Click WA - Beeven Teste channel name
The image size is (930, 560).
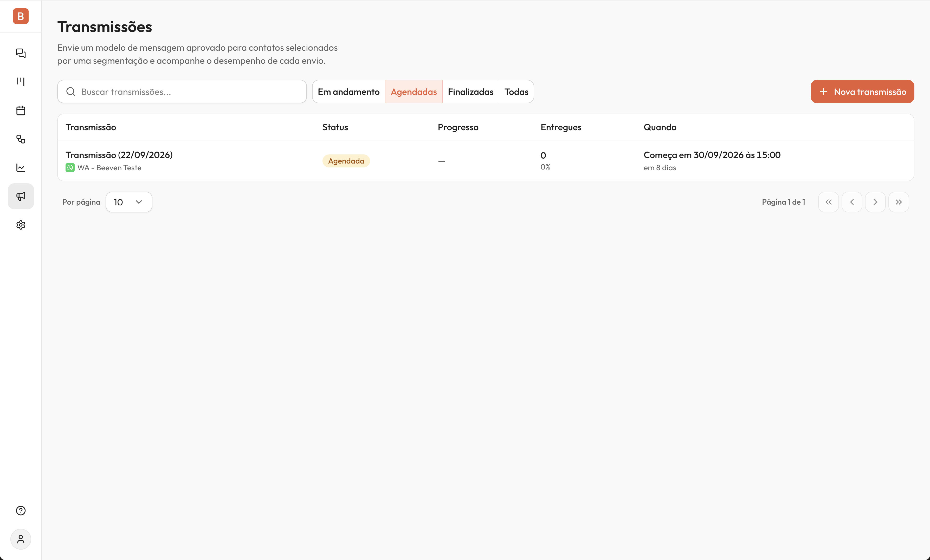[109, 168]
